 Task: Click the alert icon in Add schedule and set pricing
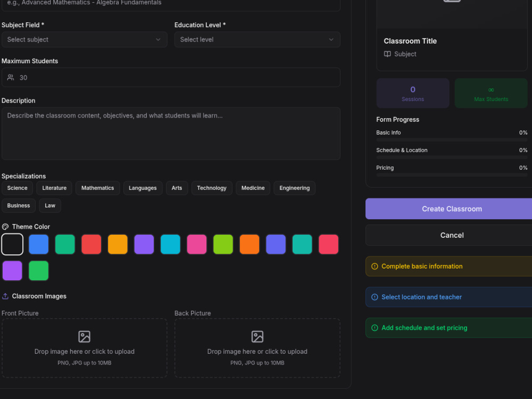[375, 328]
